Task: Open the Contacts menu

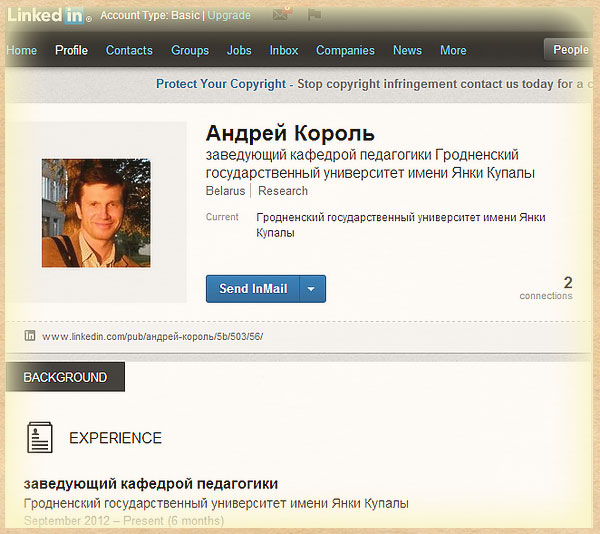Action: (x=129, y=50)
